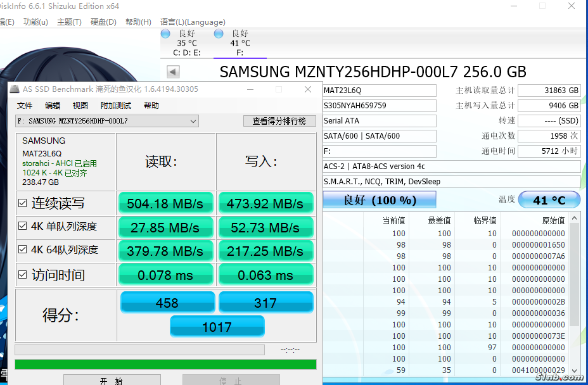
Task: Open the 帮助 menu in AS SSD Benchmark
Action: (151, 105)
